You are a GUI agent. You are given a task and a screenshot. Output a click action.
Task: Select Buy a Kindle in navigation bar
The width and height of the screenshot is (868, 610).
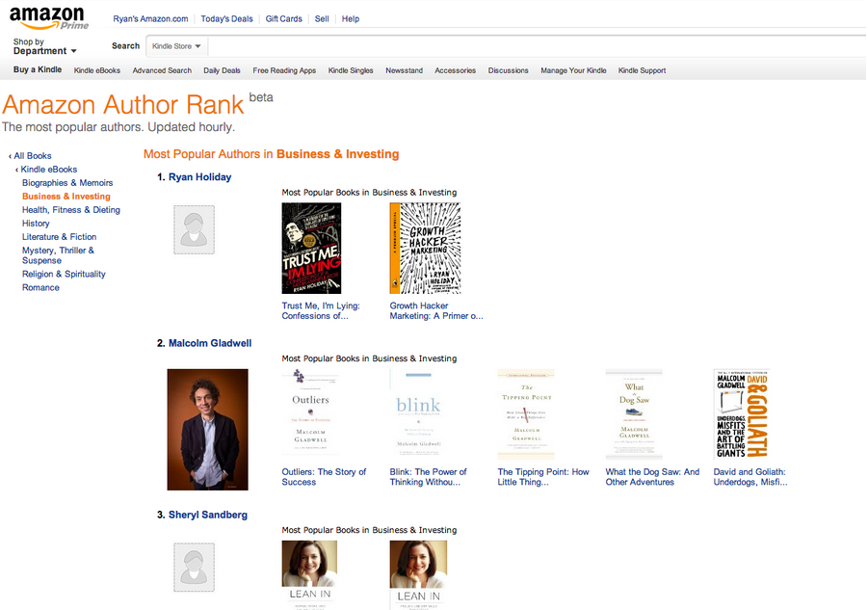(x=38, y=69)
